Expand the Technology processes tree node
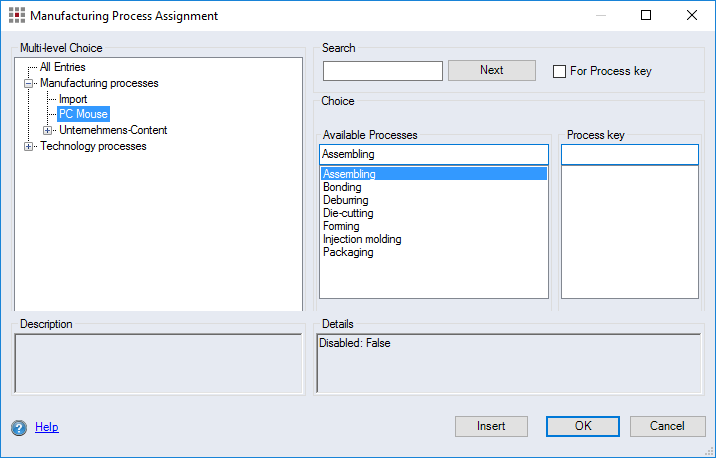The width and height of the screenshot is (716, 458). [29, 147]
